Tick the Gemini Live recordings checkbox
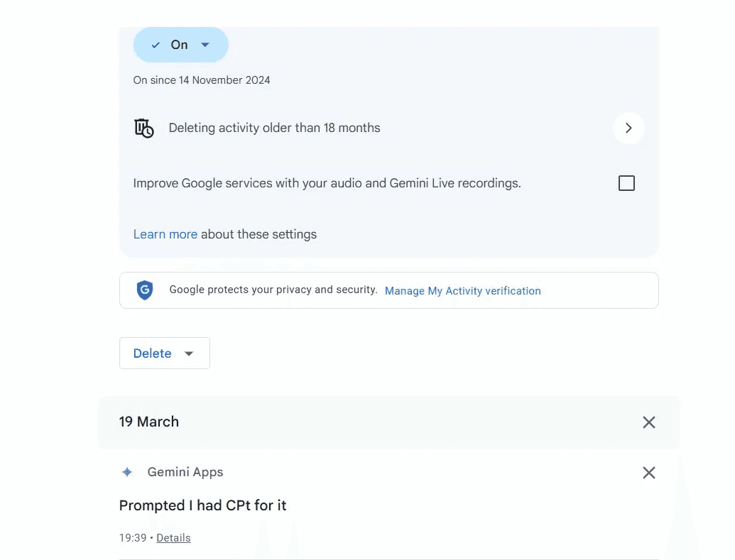Screen dimensions: 735x560 click(626, 183)
